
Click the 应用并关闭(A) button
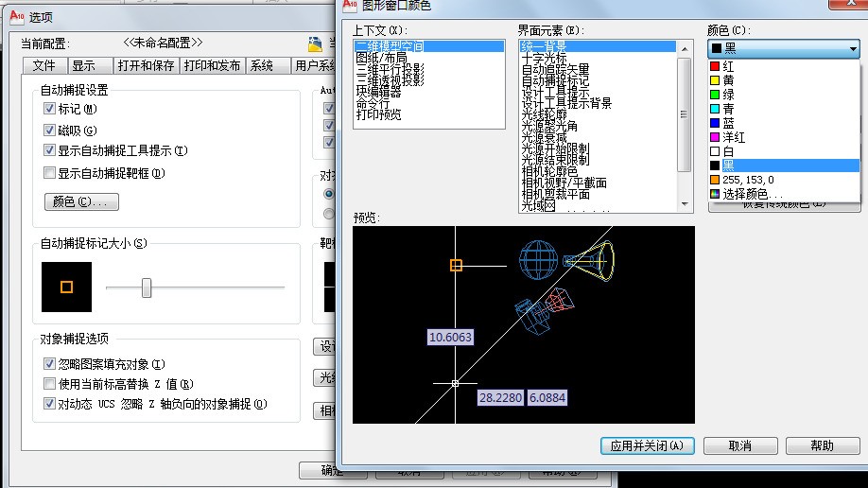pos(647,445)
